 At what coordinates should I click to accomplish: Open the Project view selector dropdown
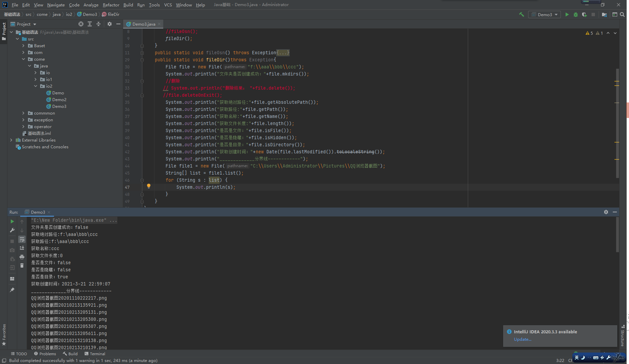tap(23, 24)
